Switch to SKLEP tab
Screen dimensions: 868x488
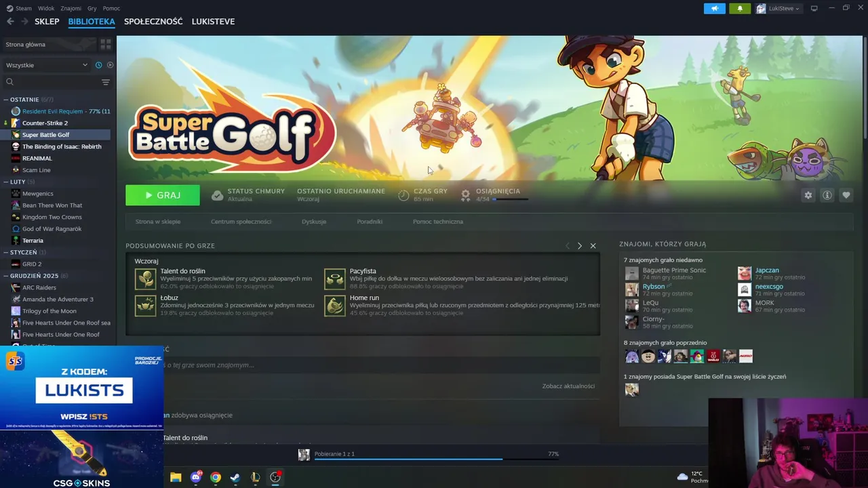[47, 21]
